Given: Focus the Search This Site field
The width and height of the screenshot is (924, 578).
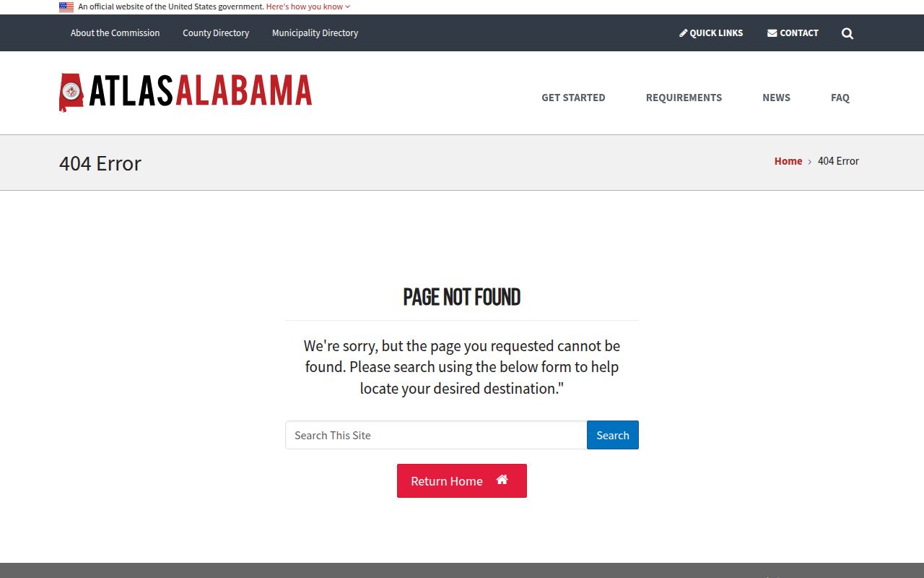Looking at the screenshot, I should (x=436, y=435).
